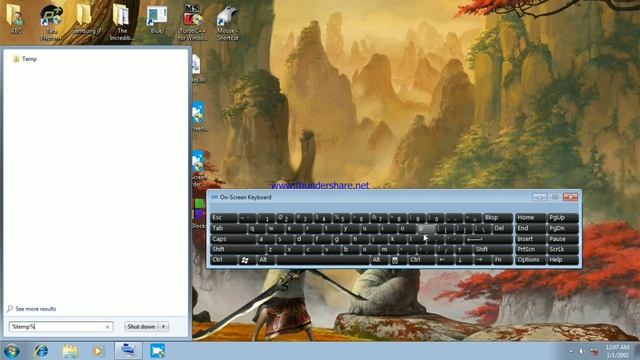Open the screen recorder taskbar icon

157,351
